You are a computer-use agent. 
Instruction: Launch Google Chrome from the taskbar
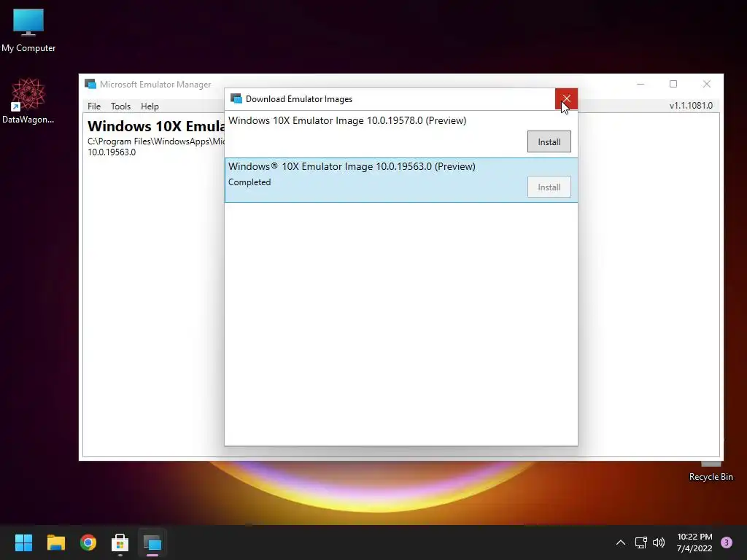(x=88, y=542)
